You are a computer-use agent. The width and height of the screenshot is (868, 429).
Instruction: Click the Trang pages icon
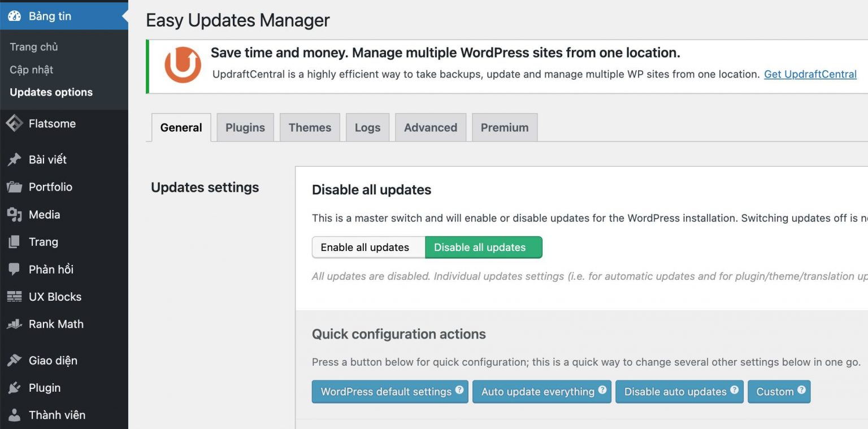[x=14, y=242]
